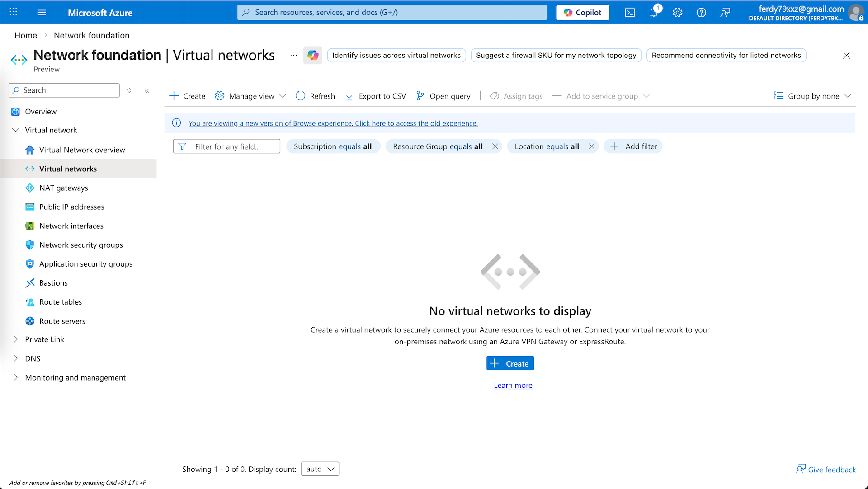Expand the Private Link section

click(x=16, y=339)
